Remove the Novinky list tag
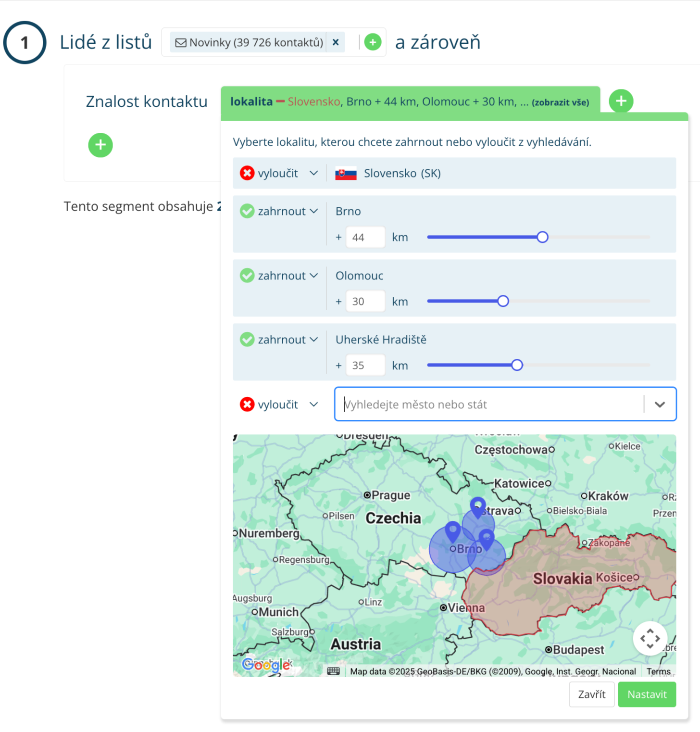Viewport: 700px width, 732px height. tap(336, 42)
